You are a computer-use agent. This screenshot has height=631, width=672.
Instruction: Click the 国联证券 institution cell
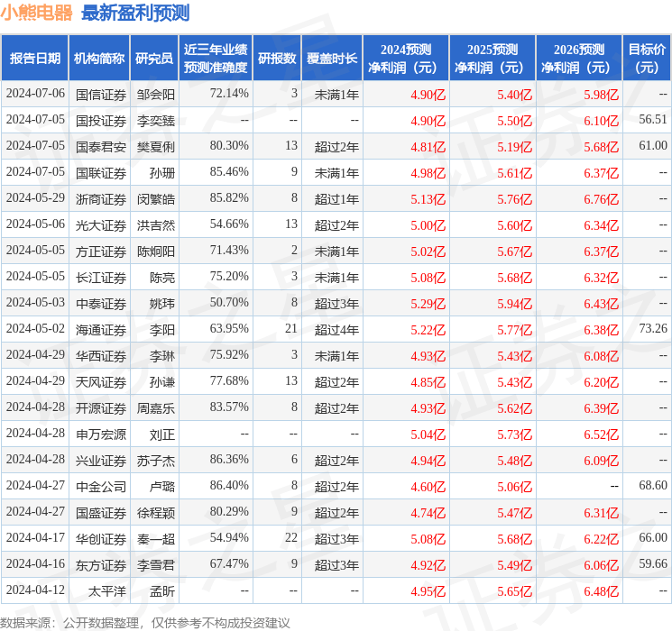point(101,173)
